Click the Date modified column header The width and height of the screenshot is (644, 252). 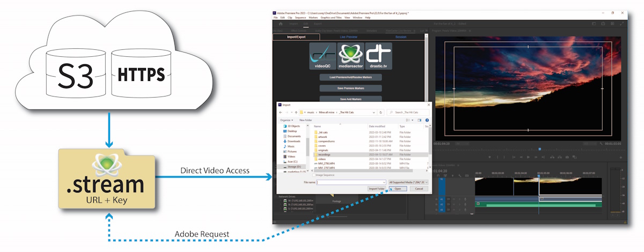[x=377, y=126]
